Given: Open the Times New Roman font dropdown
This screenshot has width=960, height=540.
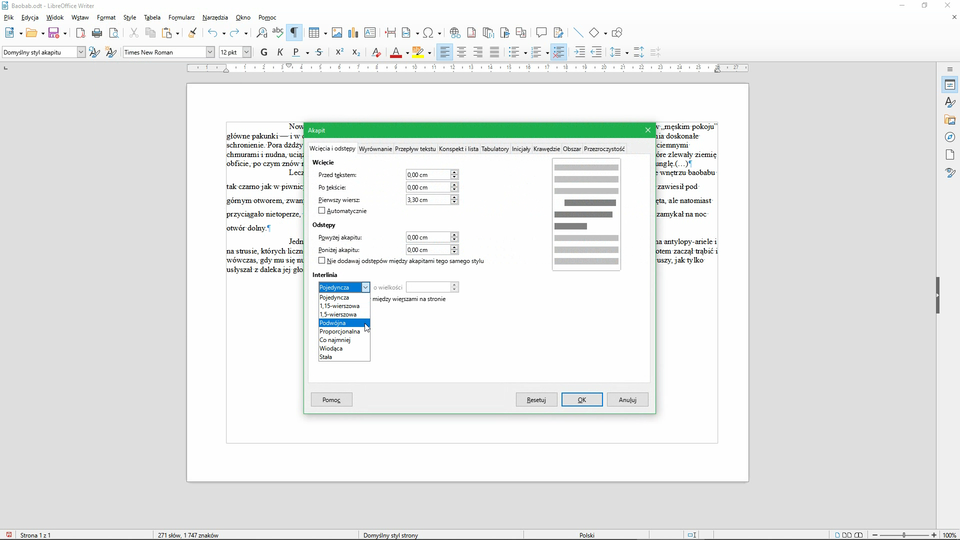Looking at the screenshot, I should (210, 52).
